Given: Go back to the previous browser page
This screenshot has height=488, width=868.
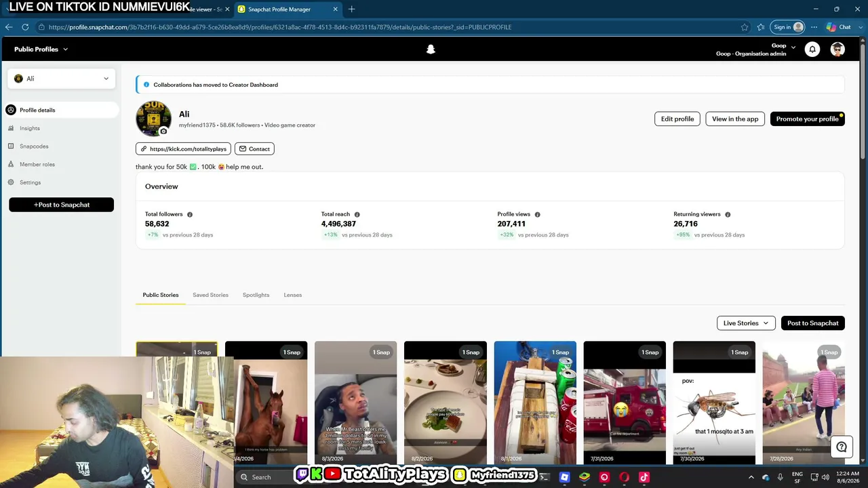Looking at the screenshot, I should click(9, 27).
